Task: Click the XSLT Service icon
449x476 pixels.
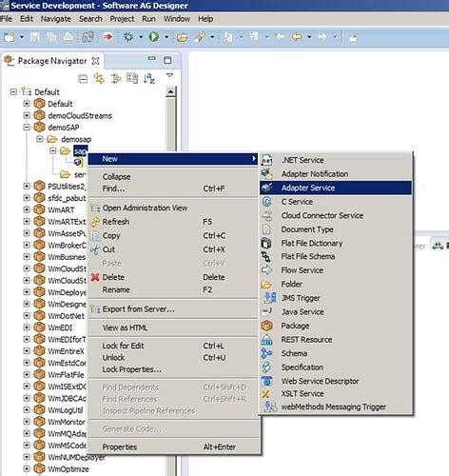Action: coord(265,394)
